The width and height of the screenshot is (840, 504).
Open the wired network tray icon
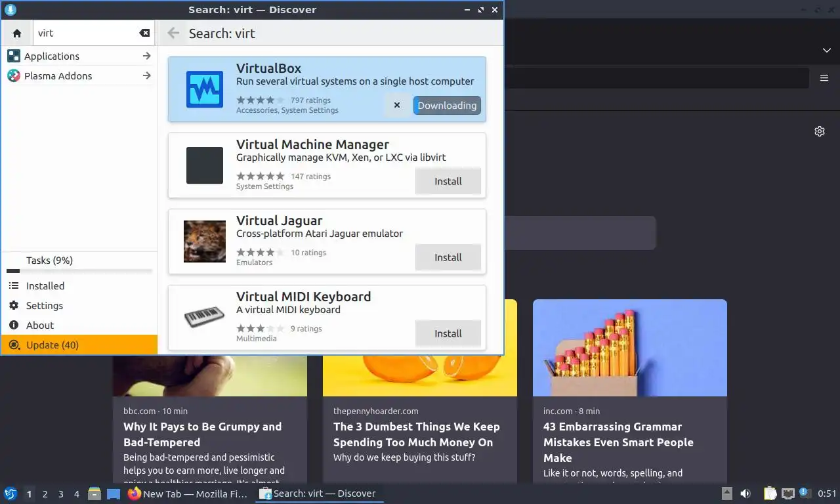pos(787,493)
